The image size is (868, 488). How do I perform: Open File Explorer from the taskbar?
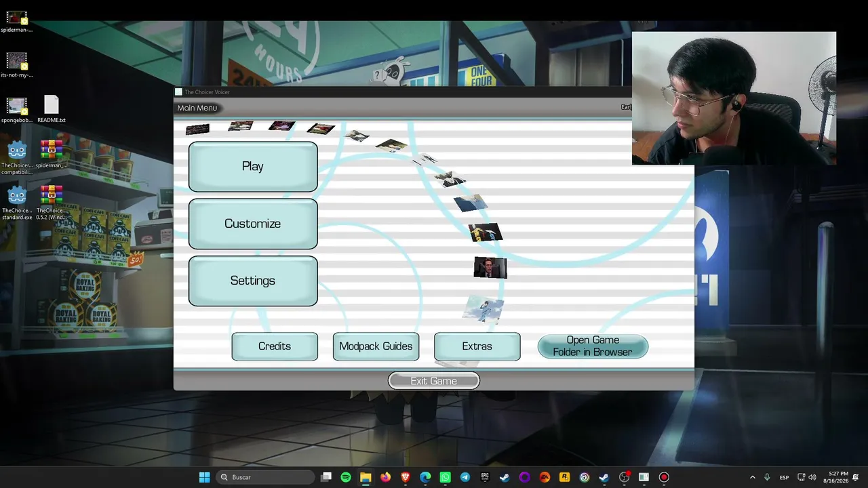(x=366, y=477)
